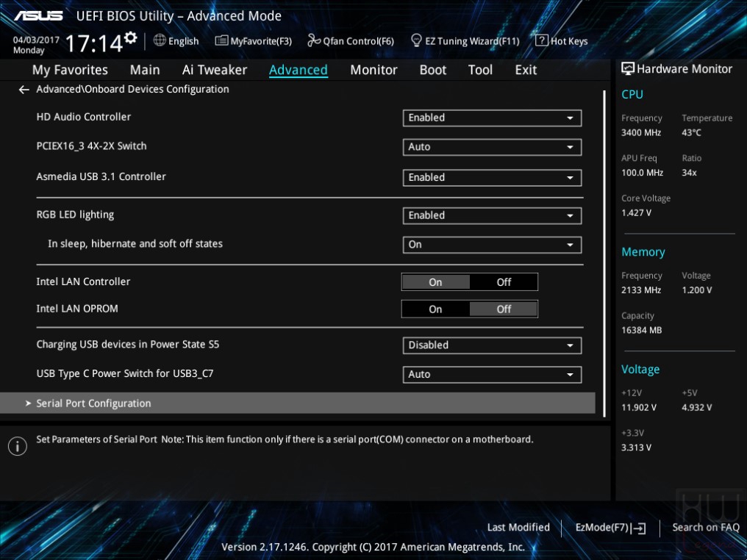
Task: Click the USB Type C Power Switch label
Action: tap(125, 374)
